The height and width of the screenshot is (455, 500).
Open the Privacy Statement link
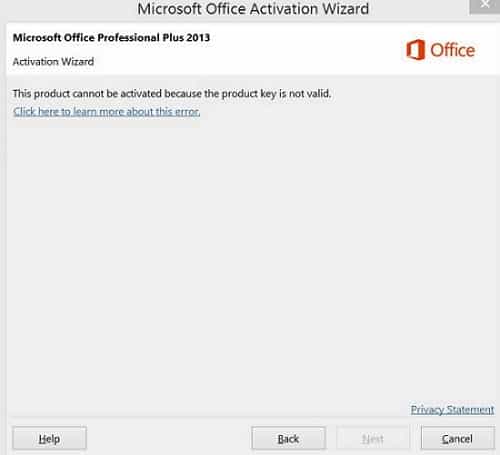(x=452, y=409)
